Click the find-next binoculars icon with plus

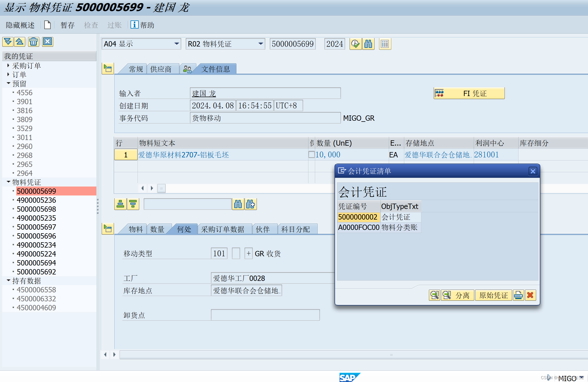251,204
